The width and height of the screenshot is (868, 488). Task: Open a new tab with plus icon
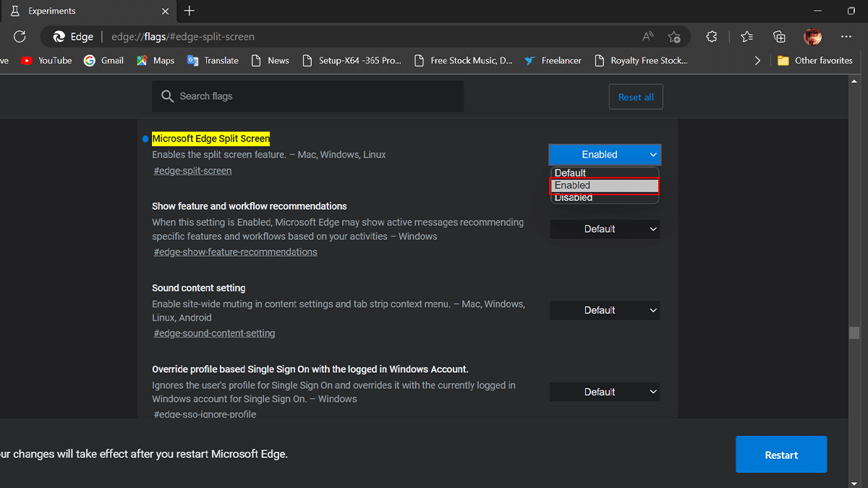190,11
